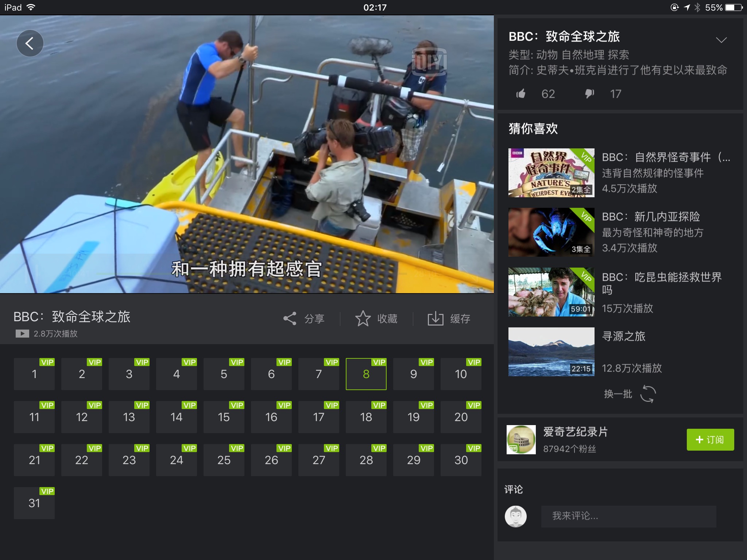Switch to episode 1
The width and height of the screenshot is (747, 560).
(34, 374)
